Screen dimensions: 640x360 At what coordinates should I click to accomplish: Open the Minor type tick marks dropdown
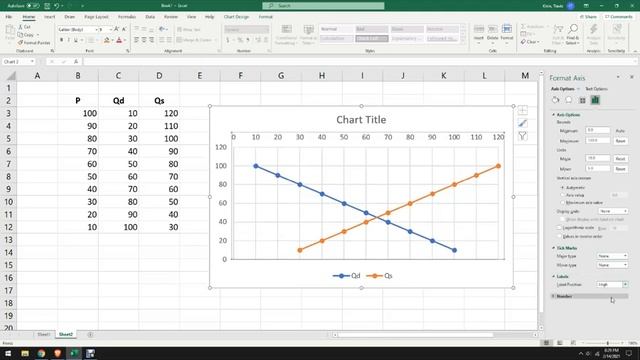coord(612,265)
